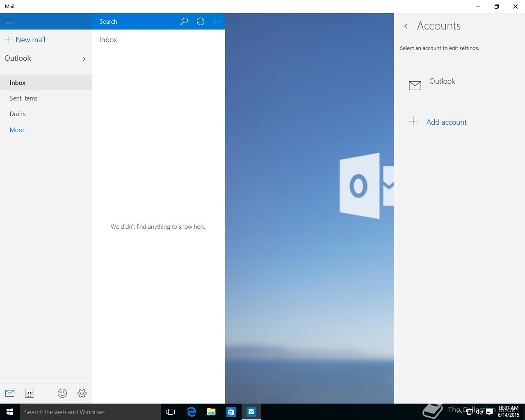Open the volume control in system tray

[479, 412]
